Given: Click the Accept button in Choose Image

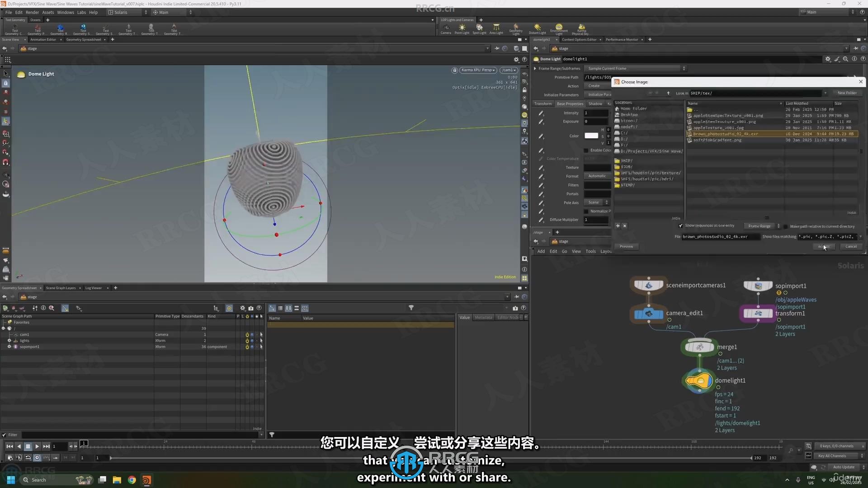Looking at the screenshot, I should tap(824, 247).
